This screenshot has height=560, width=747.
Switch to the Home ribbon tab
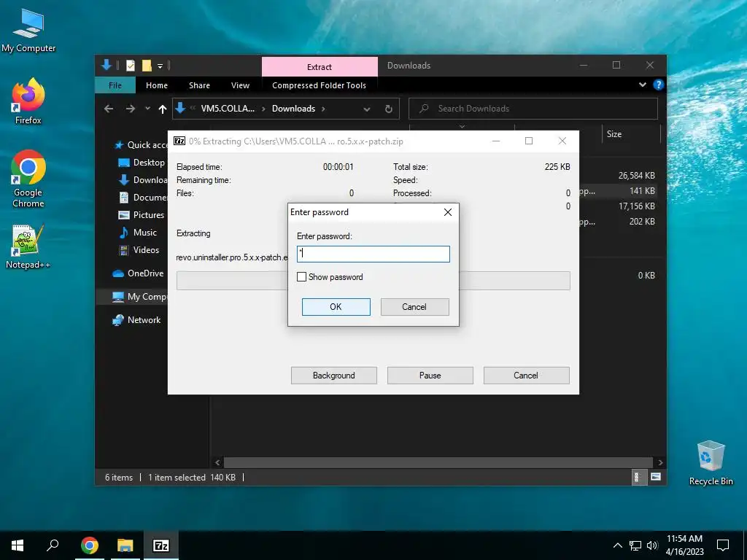(x=157, y=85)
